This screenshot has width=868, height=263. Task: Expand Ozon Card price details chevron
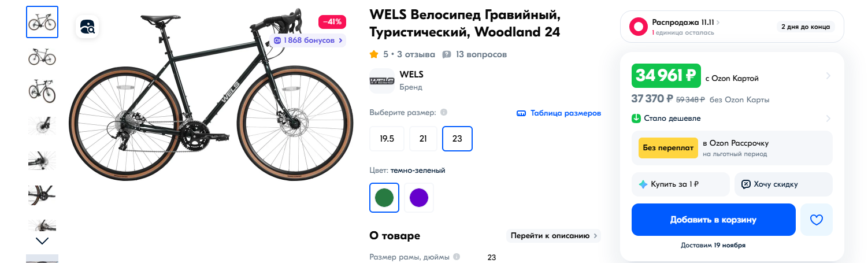pos(828,76)
